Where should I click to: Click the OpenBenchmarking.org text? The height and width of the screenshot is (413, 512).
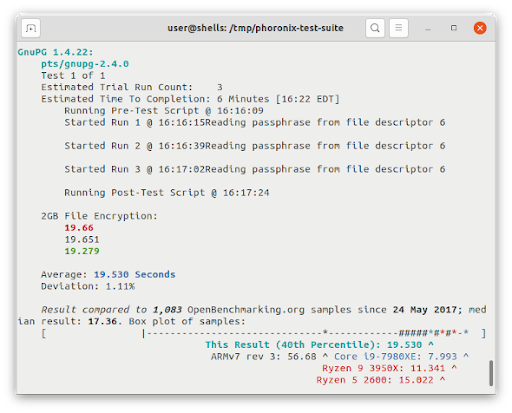click(x=246, y=310)
